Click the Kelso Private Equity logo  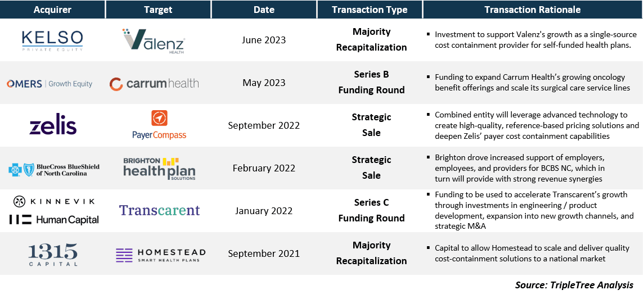tap(52, 40)
